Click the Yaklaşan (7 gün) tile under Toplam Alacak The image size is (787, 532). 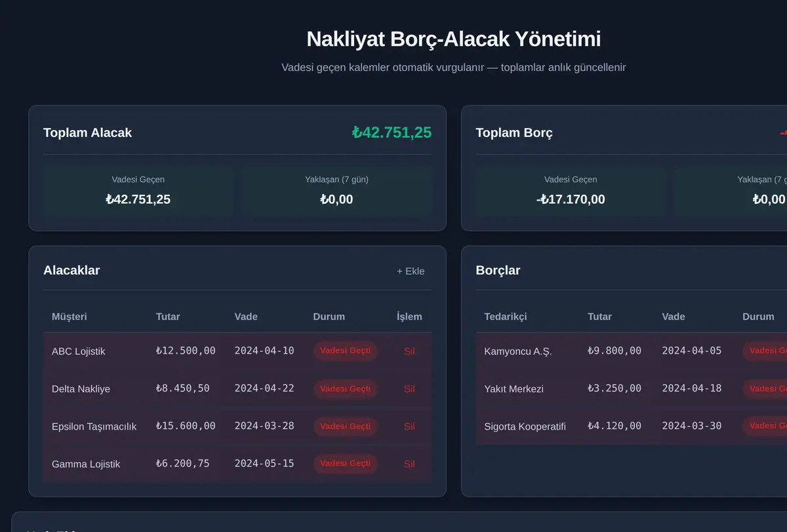pos(336,191)
